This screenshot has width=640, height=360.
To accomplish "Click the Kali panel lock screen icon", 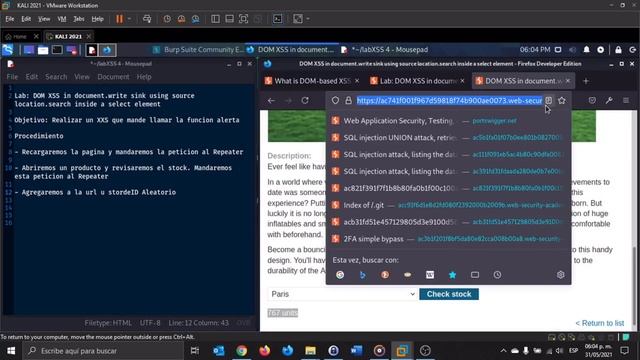I will (618, 50).
